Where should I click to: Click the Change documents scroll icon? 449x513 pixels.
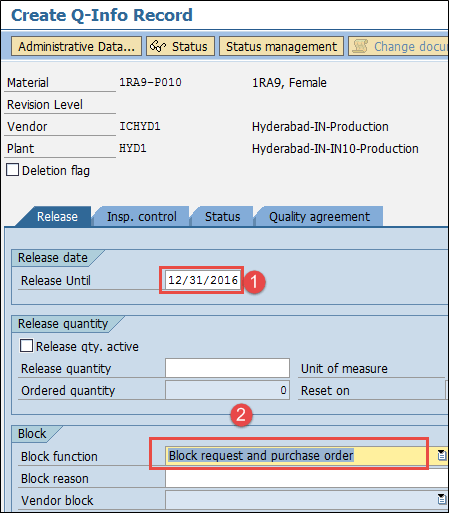coord(360,46)
